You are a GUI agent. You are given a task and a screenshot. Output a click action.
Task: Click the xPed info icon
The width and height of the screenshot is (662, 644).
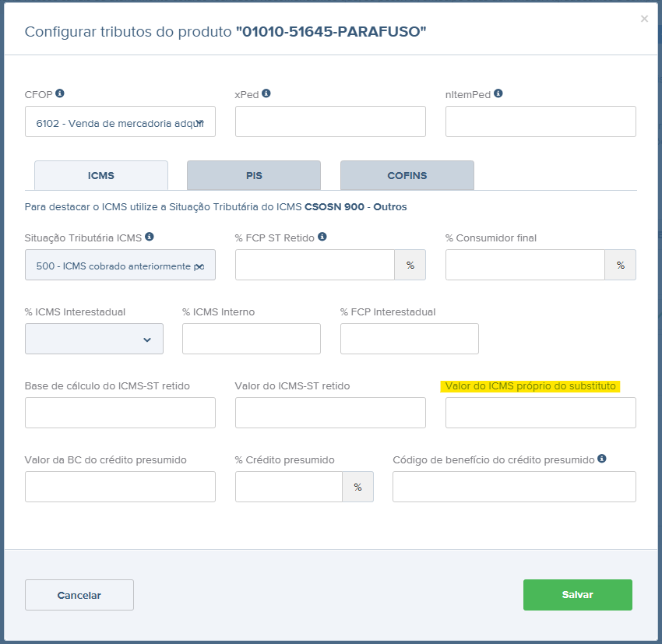266,93
